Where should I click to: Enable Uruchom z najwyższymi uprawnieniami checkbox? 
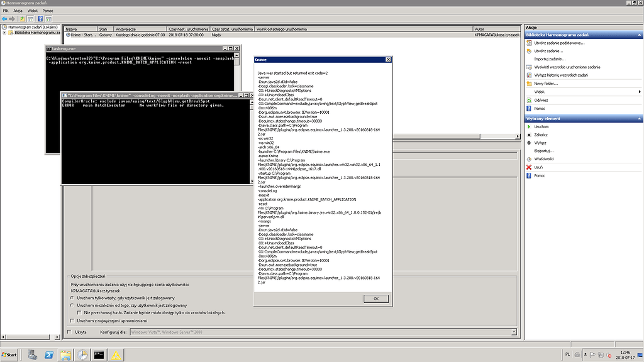73,319
